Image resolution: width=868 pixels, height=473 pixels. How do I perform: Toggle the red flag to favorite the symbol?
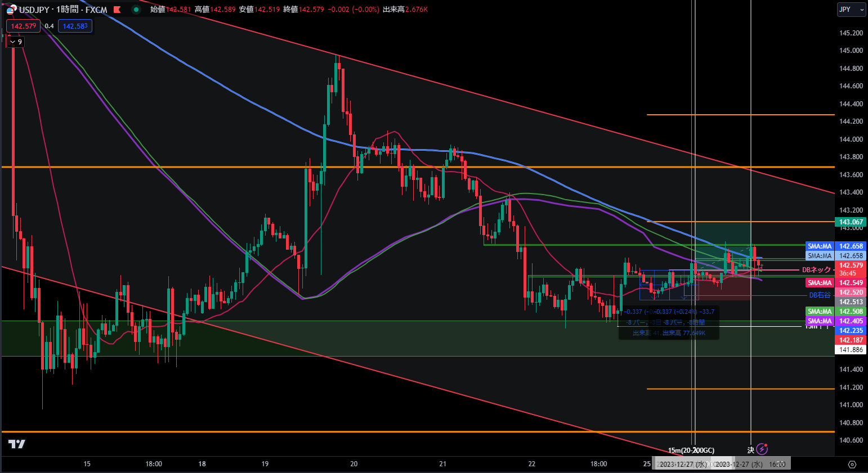tap(117, 10)
